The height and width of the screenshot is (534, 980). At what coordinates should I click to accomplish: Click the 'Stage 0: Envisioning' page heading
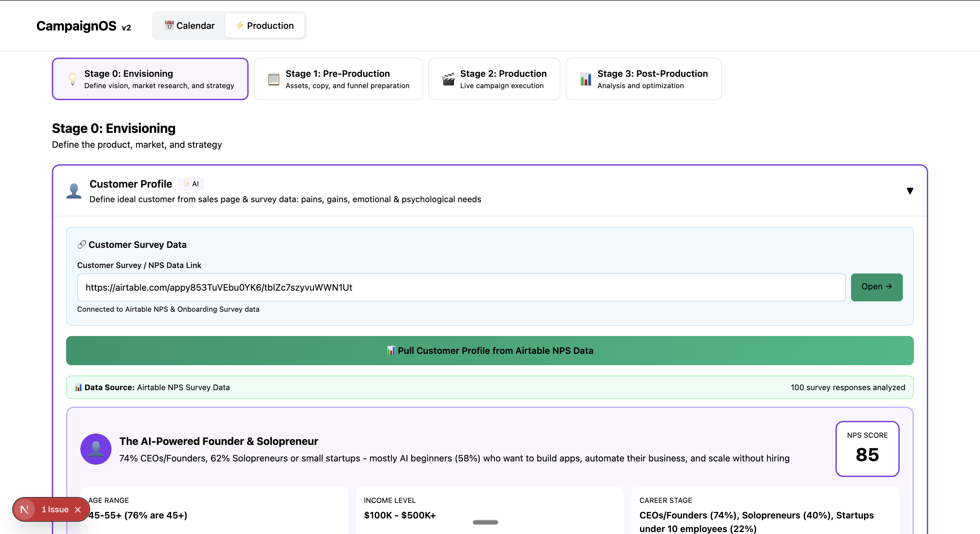pos(114,129)
